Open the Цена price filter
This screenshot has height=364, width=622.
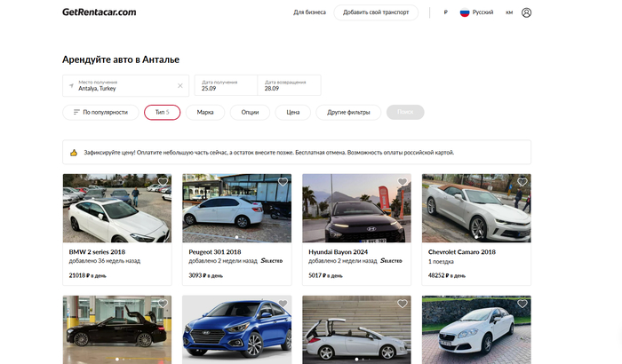[x=292, y=113]
